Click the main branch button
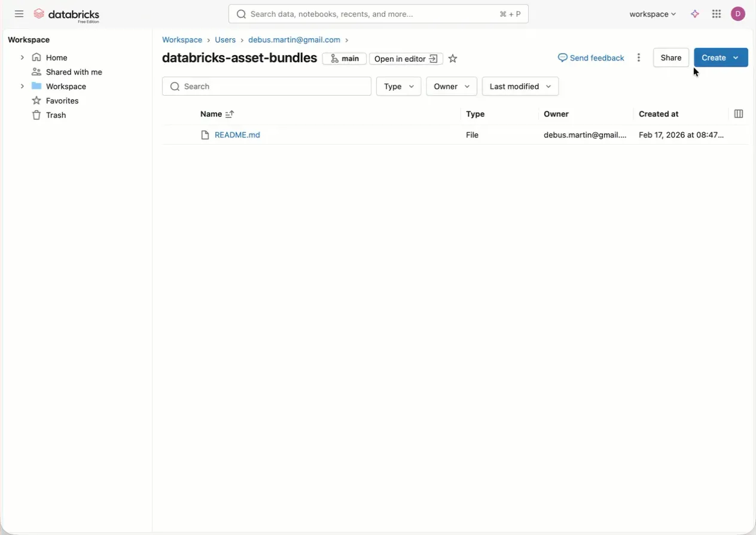This screenshot has width=756, height=535. click(x=345, y=59)
